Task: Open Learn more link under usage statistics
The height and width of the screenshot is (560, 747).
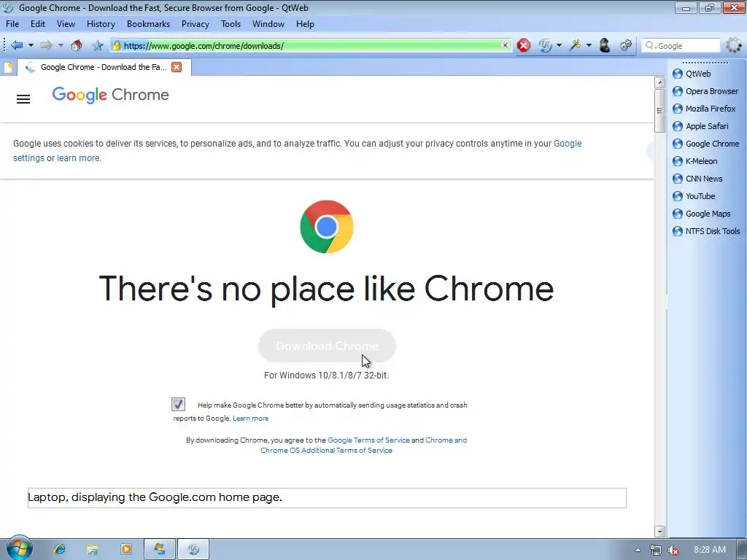Action: tap(251, 418)
